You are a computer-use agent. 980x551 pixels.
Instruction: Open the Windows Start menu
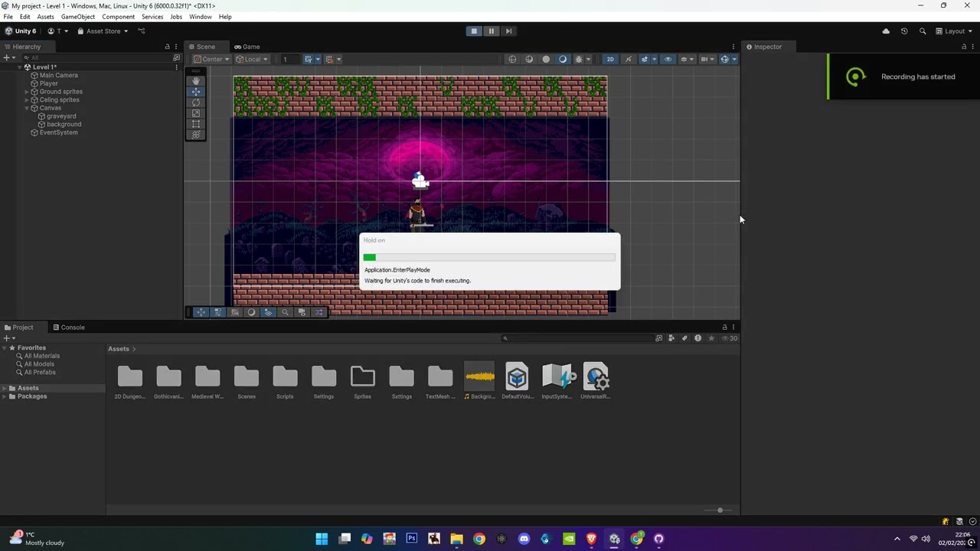point(322,539)
